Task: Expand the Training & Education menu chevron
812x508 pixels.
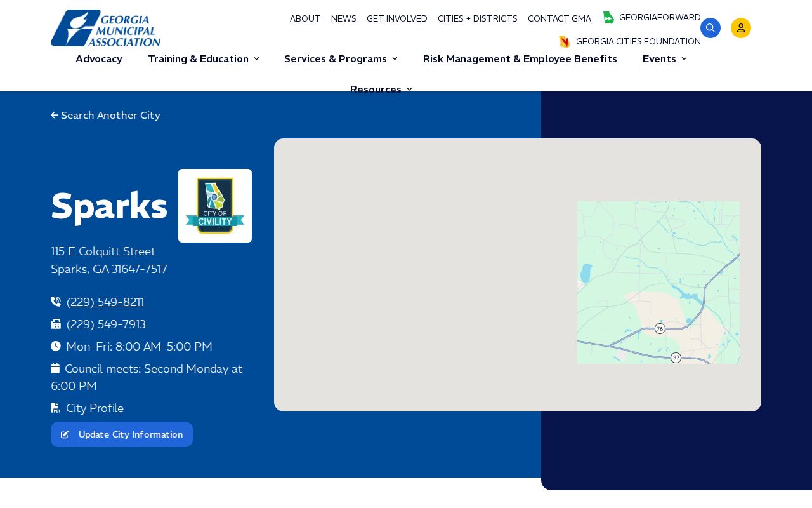Action: [x=256, y=58]
